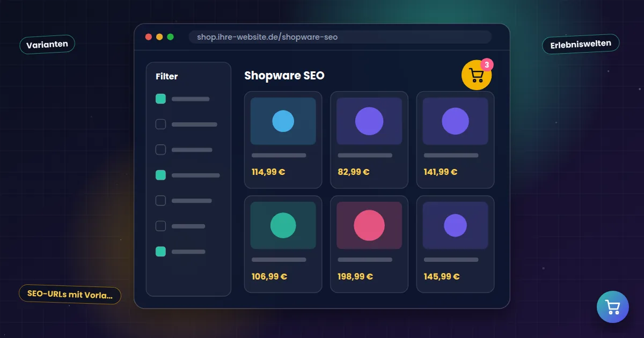Open product thumbnail priced 145,99 €
The image size is (644, 338).
455,225
